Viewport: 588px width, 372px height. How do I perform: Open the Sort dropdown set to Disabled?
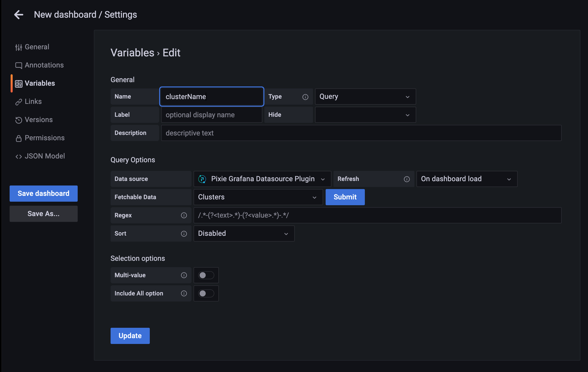pyautogui.click(x=244, y=234)
